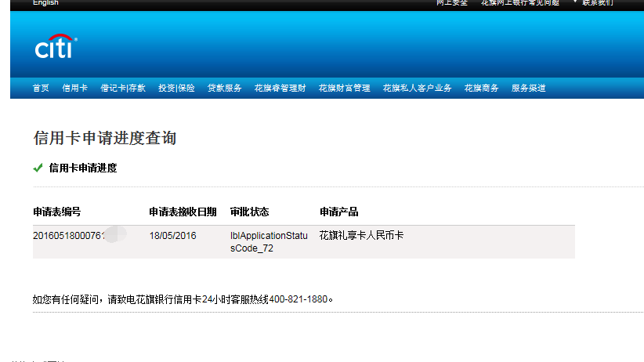
Task: Open the 贷款服务 menu
Action: coord(224,88)
